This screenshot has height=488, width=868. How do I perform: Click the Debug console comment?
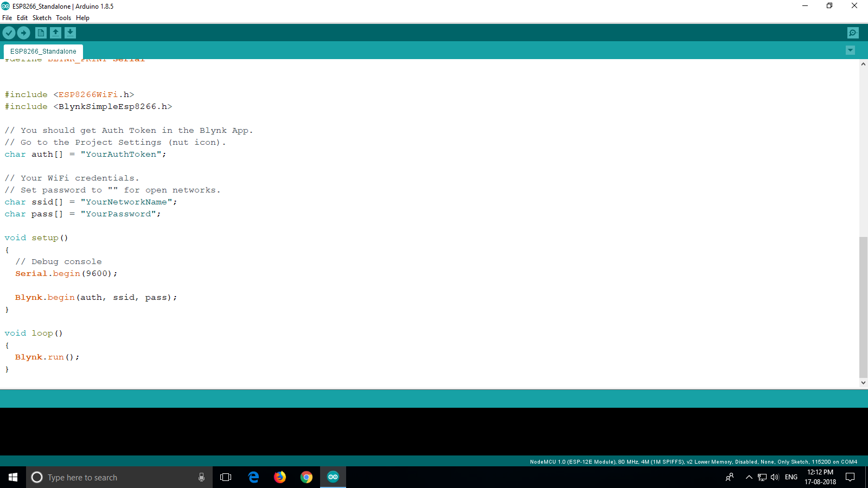pos(59,262)
